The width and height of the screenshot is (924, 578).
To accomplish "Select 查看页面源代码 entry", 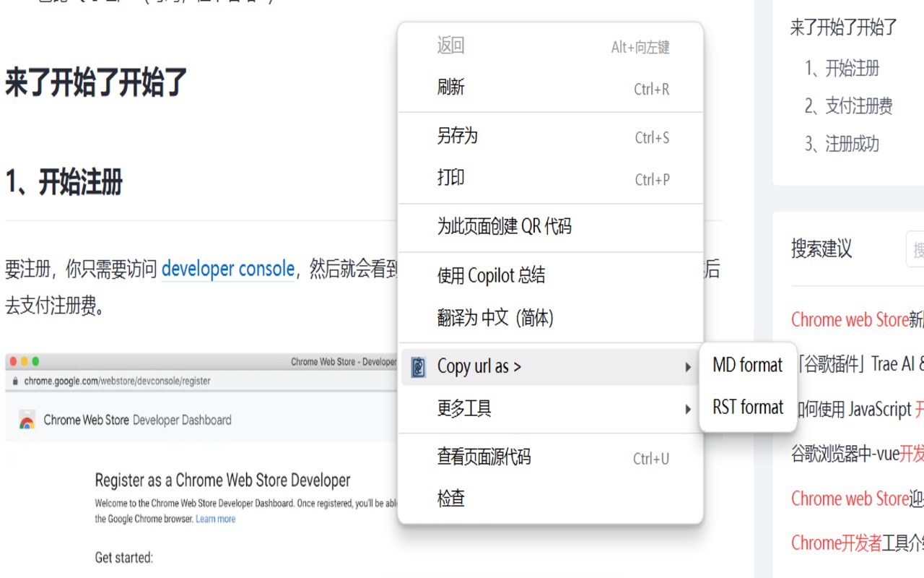I will coord(551,457).
